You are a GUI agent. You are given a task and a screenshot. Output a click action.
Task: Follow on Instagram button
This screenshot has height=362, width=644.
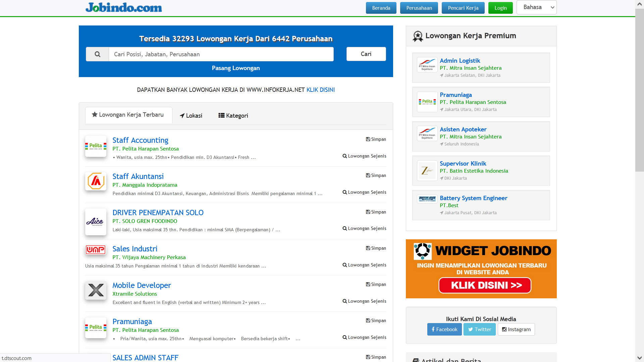[516, 329]
